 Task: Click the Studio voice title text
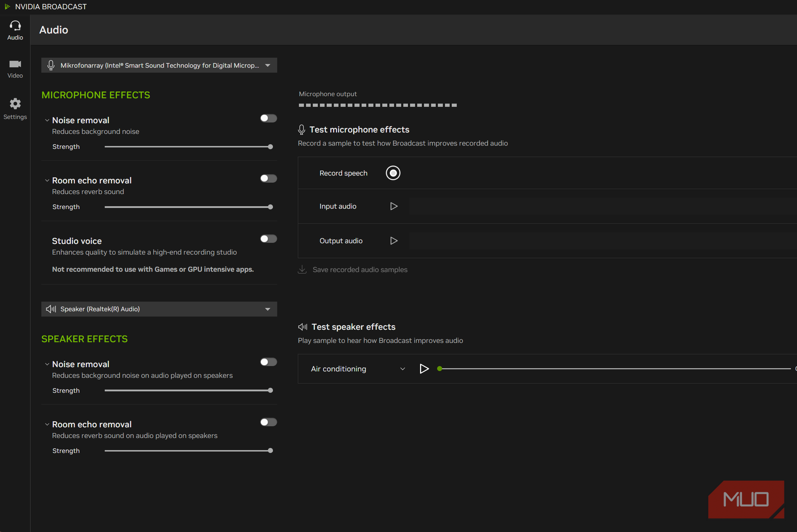pyautogui.click(x=77, y=241)
